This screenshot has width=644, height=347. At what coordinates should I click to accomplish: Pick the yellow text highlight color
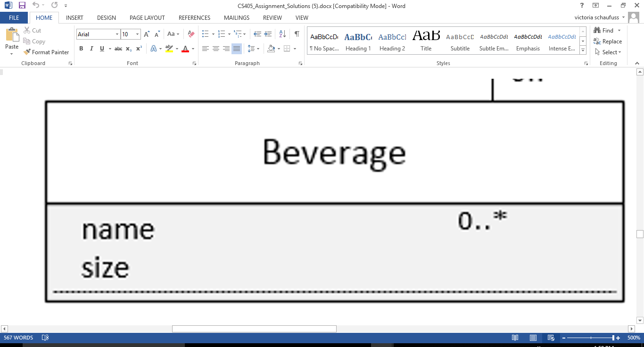[x=169, y=49]
